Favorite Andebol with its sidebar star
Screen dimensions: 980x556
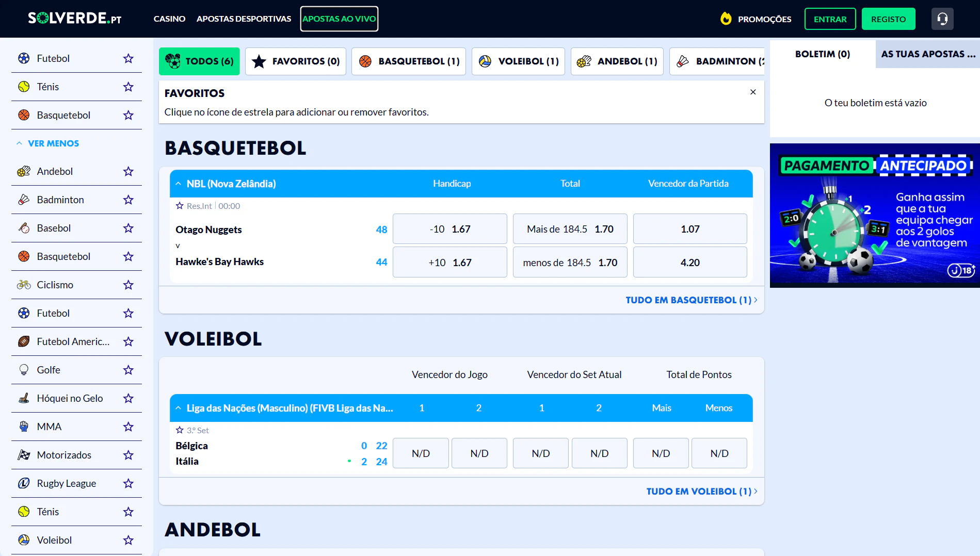[x=128, y=171]
